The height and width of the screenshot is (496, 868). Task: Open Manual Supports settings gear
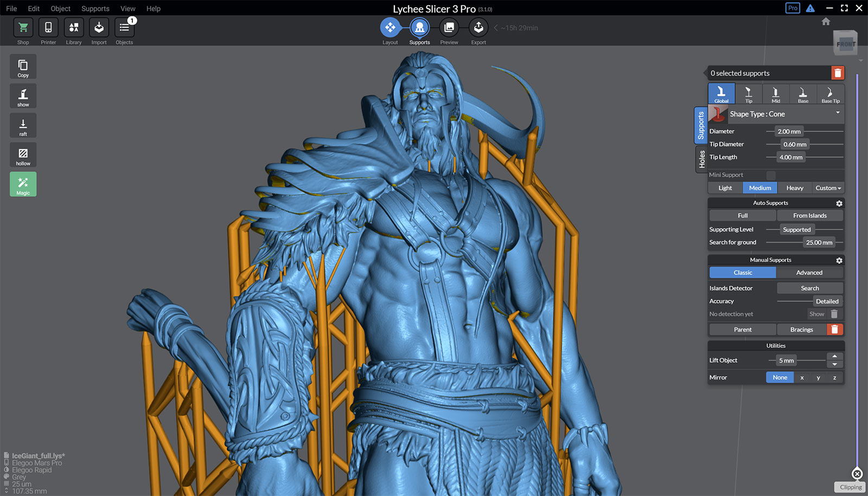pyautogui.click(x=839, y=260)
